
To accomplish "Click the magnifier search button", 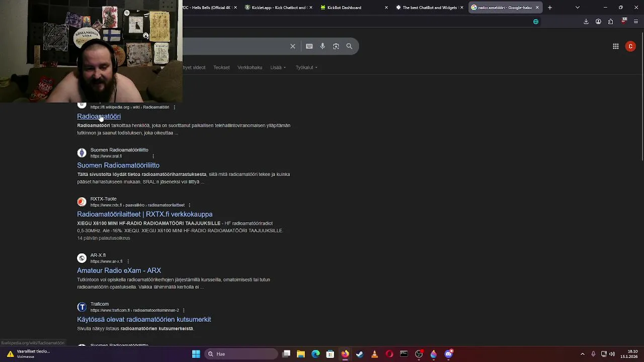I will tap(349, 46).
